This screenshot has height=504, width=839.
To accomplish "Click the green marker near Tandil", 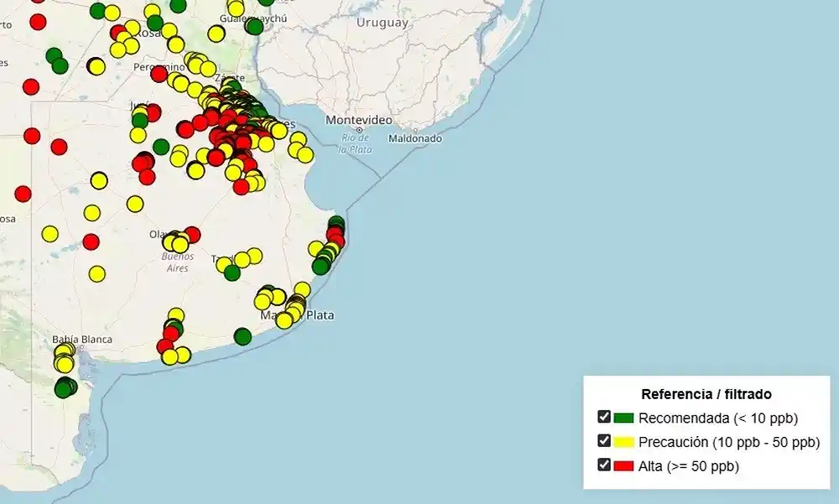I will [x=232, y=273].
